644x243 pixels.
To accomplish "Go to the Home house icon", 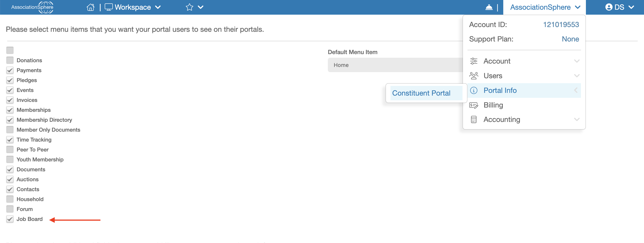I will (x=90, y=7).
